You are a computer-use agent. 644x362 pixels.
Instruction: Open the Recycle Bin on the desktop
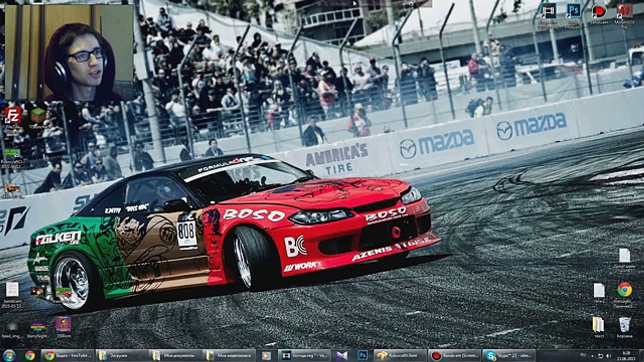[x=624, y=324]
